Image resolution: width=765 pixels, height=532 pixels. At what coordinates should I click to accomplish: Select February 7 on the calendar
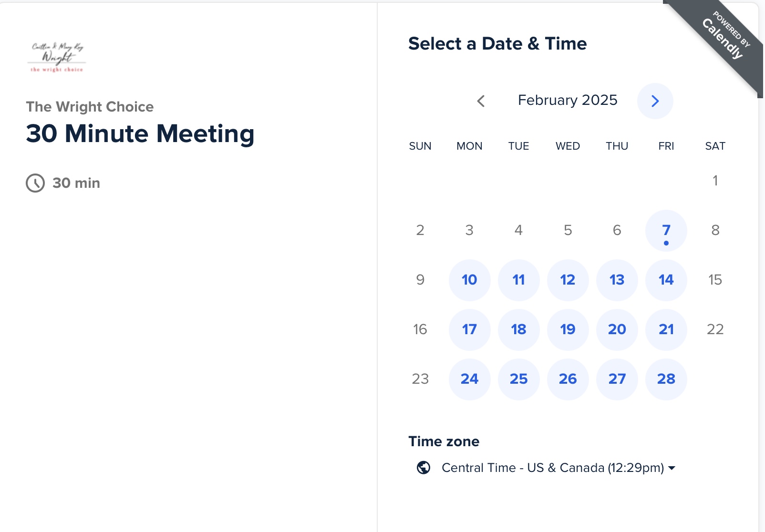[x=666, y=231]
